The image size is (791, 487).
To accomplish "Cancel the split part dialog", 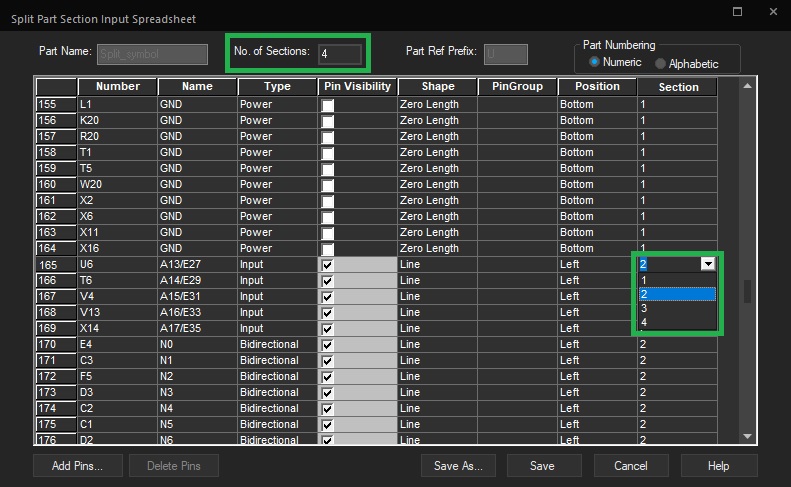I will click(630, 466).
